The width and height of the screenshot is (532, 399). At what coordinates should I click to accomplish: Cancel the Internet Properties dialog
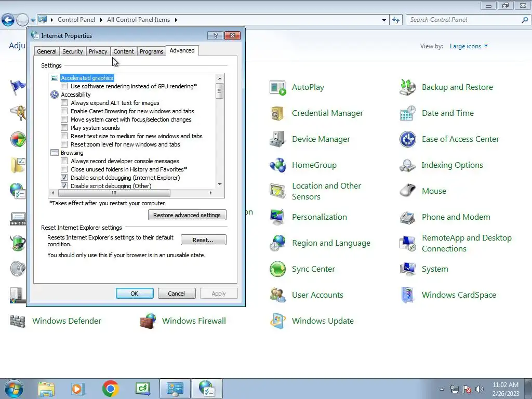(177, 294)
